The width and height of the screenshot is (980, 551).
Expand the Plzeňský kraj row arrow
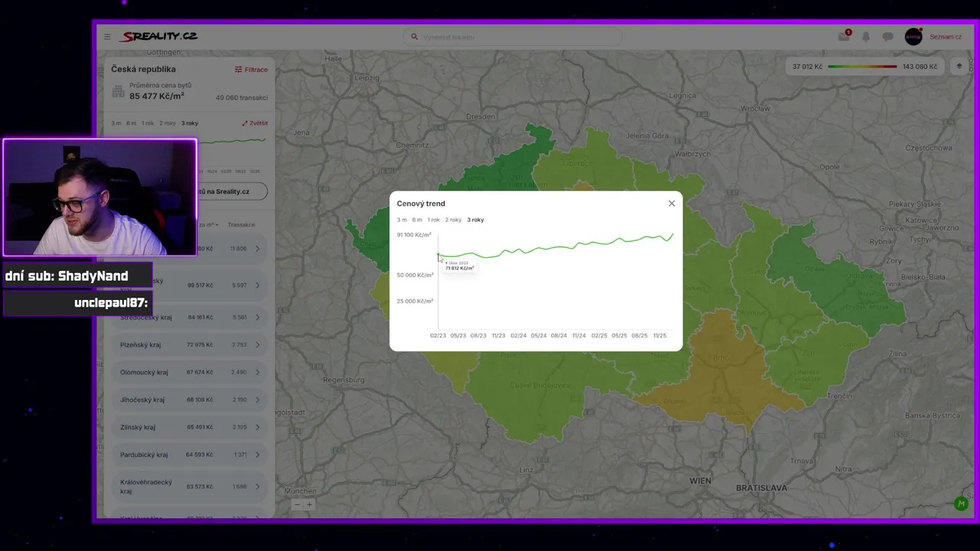(x=257, y=345)
